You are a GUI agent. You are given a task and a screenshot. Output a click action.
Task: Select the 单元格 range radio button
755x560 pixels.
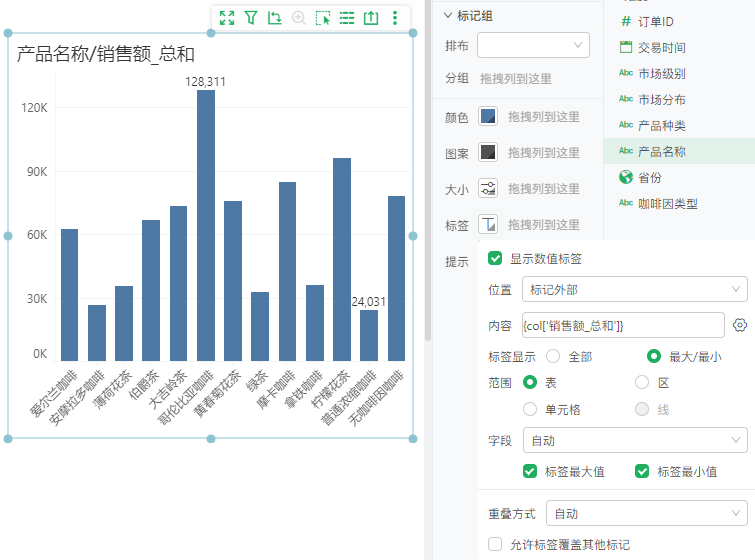tap(530, 409)
